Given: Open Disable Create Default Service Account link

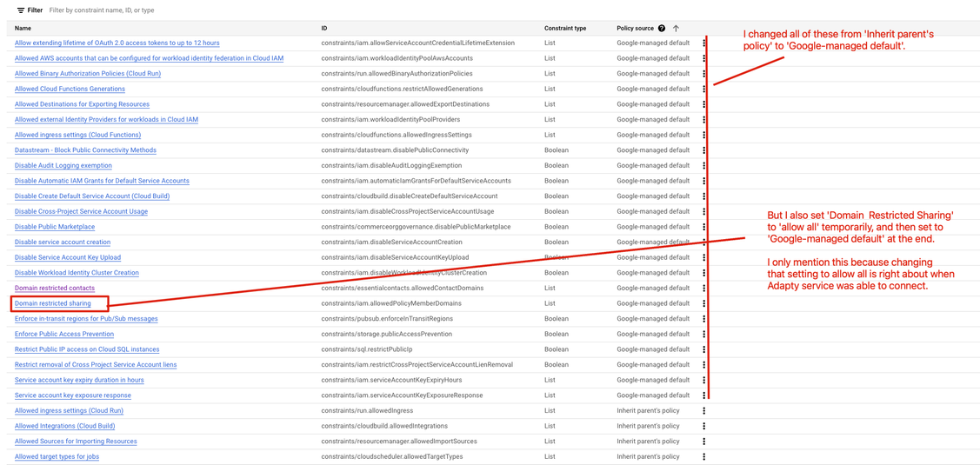Looking at the screenshot, I should point(92,196).
